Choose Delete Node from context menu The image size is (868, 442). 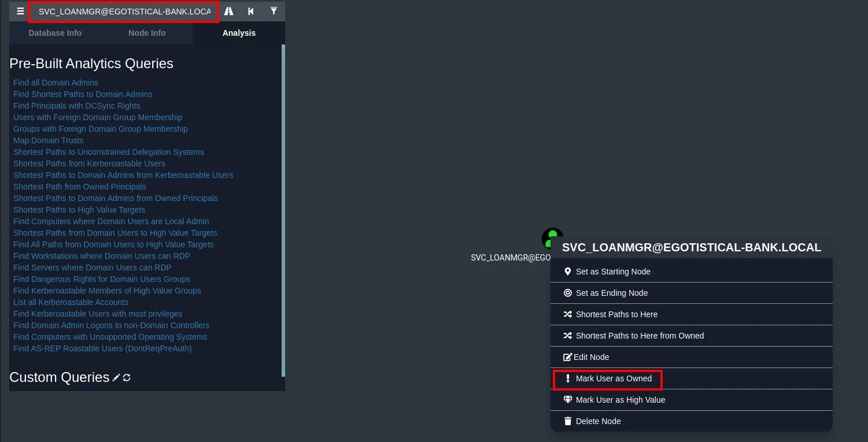pyautogui.click(x=692, y=421)
